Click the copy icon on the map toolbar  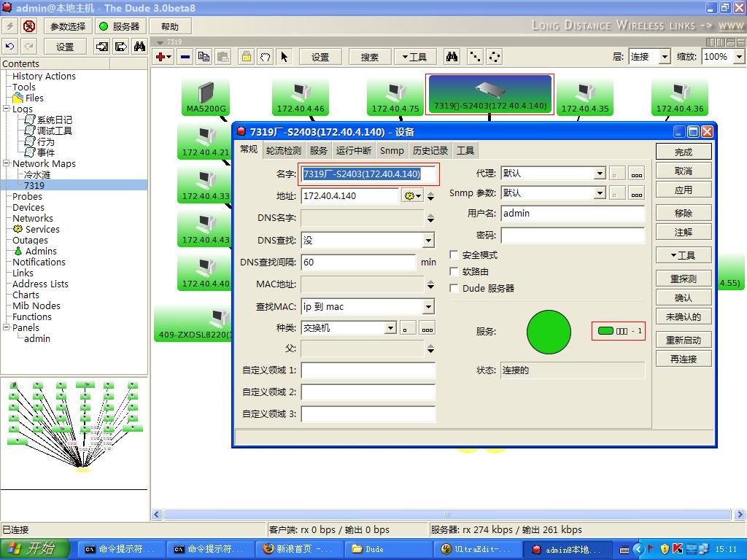[204, 56]
